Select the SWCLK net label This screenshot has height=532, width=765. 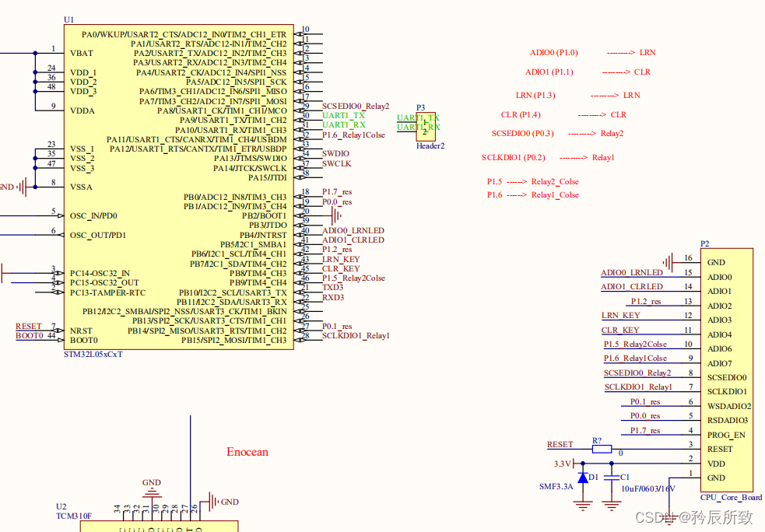pos(337,164)
